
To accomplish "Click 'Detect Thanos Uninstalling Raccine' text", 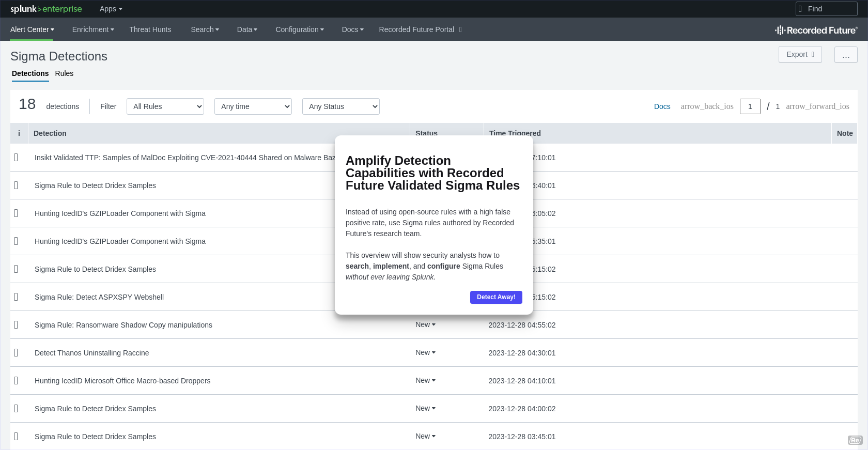I will pyautogui.click(x=91, y=353).
